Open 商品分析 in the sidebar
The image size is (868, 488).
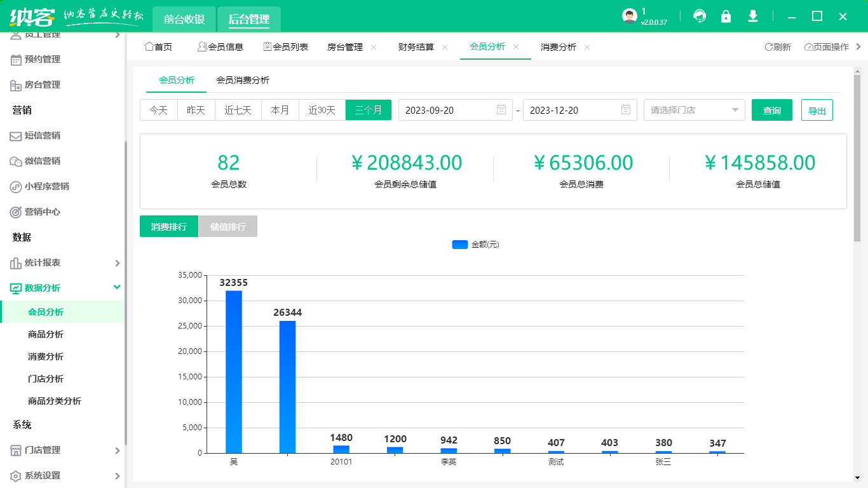[x=46, y=334]
